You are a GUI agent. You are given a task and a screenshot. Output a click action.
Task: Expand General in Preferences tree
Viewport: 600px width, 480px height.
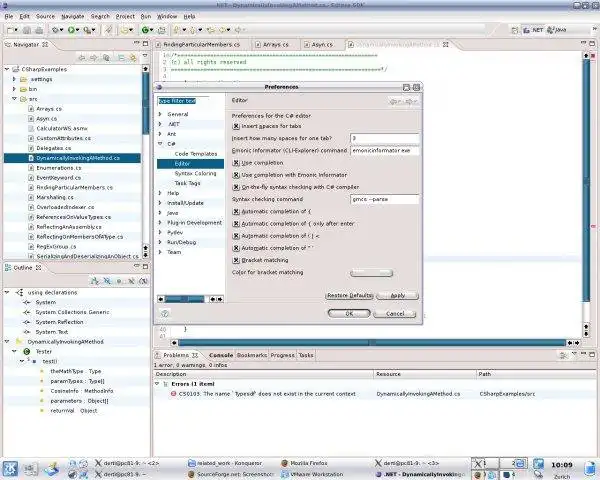(x=160, y=114)
